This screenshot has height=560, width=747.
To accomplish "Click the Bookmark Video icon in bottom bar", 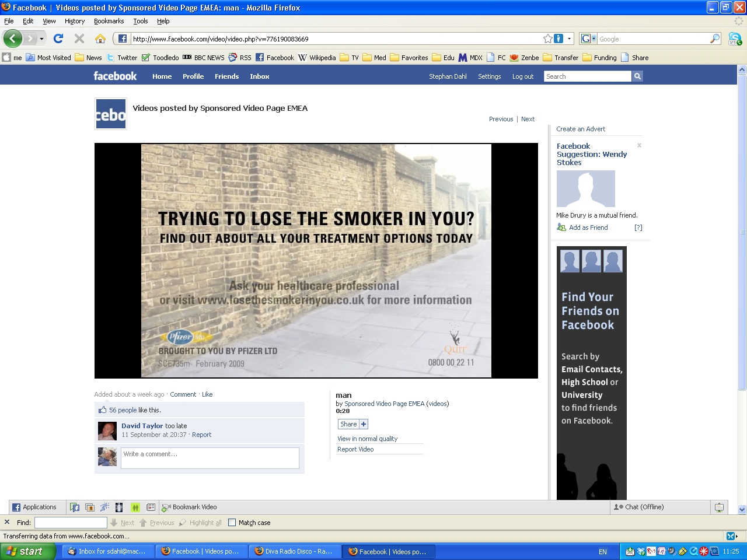I will tap(166, 508).
